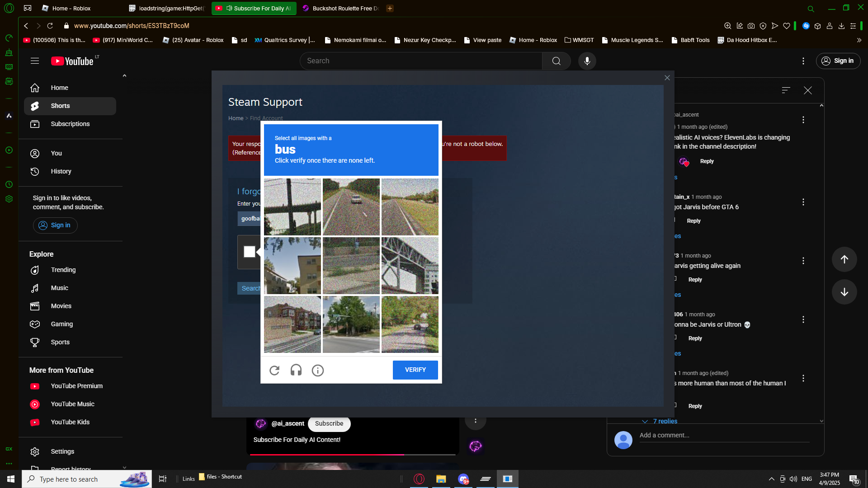Select captcha tile with red brick building
The image size is (868, 488).
point(292,324)
